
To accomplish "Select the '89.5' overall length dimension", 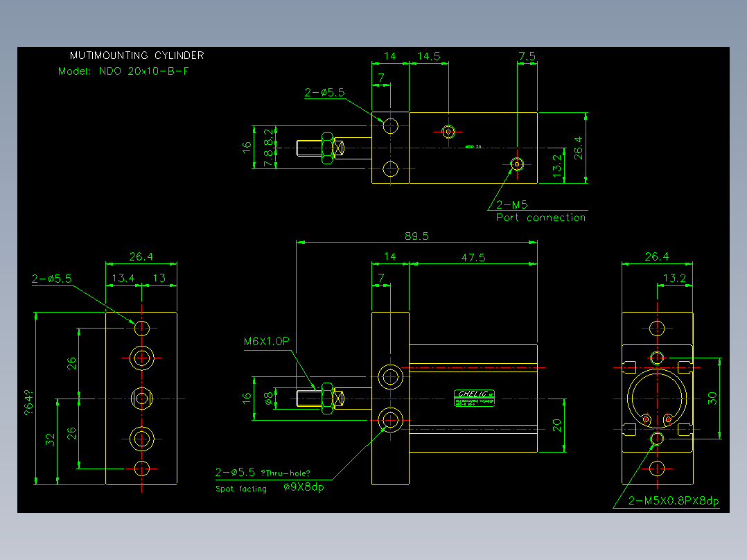I will [417, 236].
